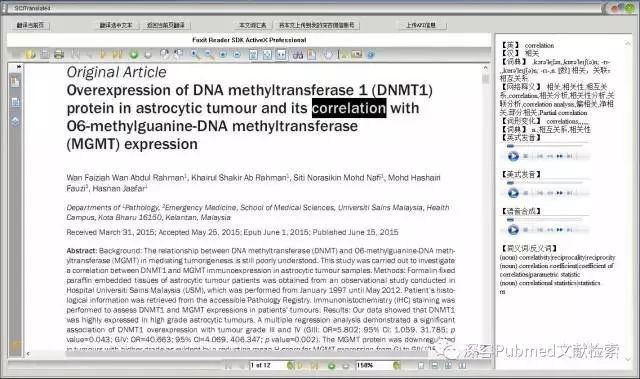
Task: Click the upload API info button
Action: point(421,25)
